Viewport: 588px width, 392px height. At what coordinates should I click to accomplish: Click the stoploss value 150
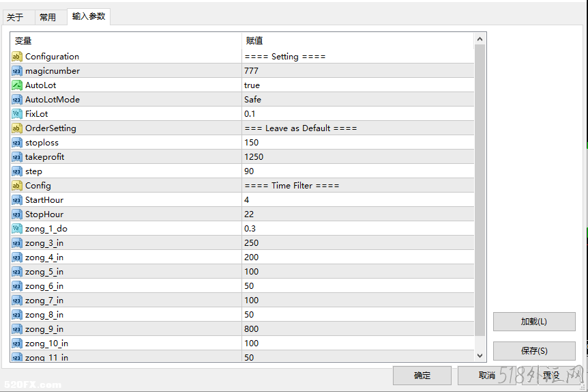[x=251, y=143]
